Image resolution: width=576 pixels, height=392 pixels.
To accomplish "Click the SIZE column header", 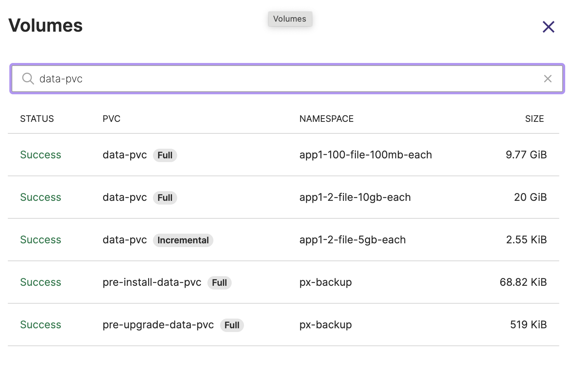I will coord(534,119).
